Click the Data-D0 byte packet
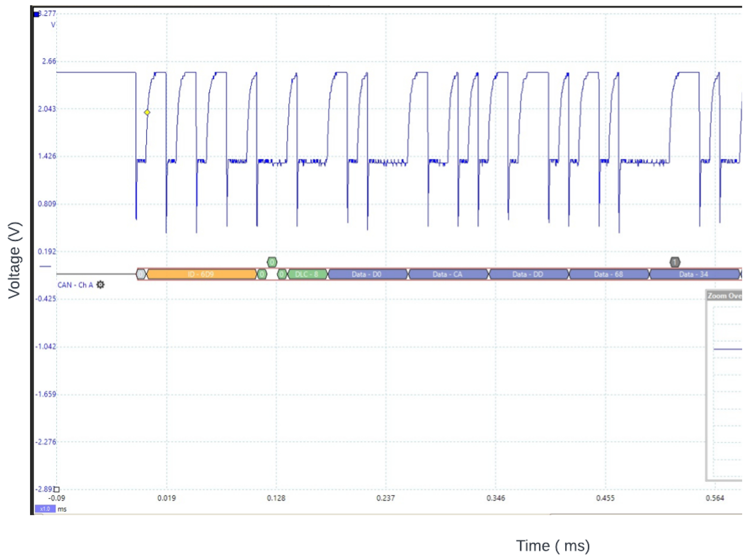The width and height of the screenshot is (756, 558). point(367,274)
